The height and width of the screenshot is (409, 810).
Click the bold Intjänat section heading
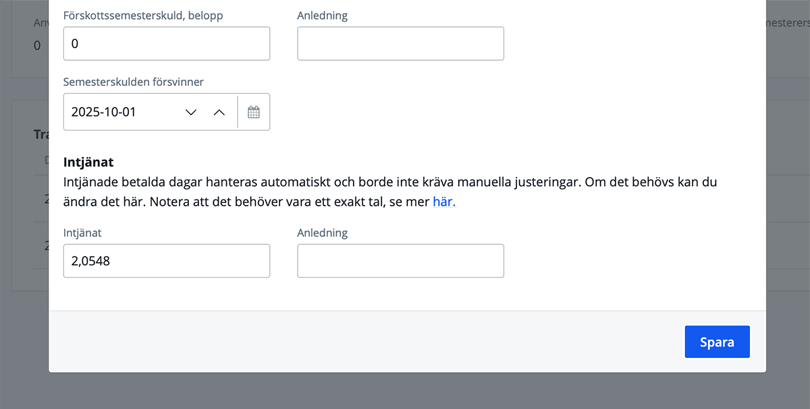tap(88, 161)
